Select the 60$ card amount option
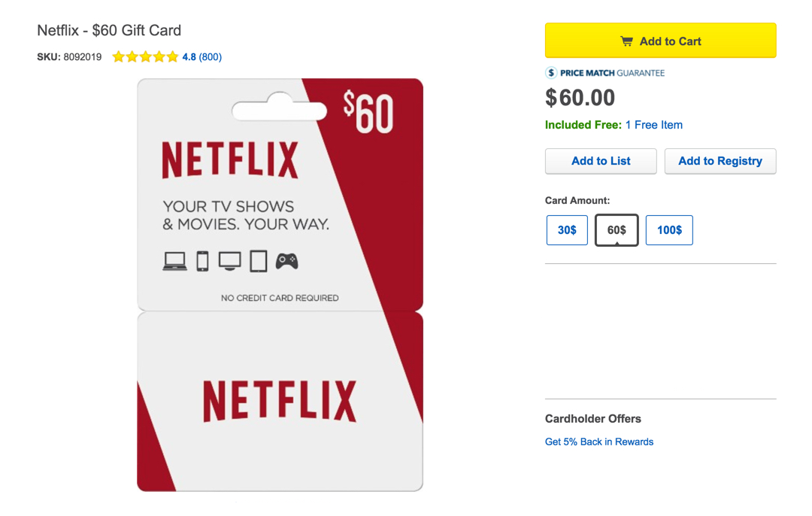This screenshot has height=516, width=812. point(617,230)
